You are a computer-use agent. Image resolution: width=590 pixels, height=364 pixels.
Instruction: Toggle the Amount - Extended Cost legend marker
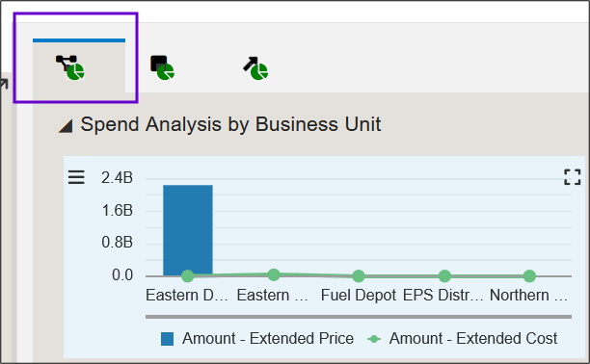coord(374,339)
